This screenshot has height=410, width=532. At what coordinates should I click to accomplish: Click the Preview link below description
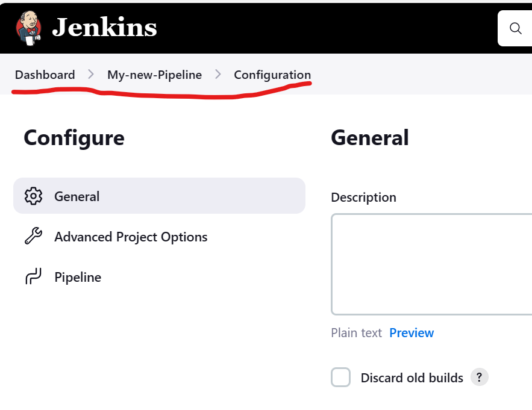412,332
